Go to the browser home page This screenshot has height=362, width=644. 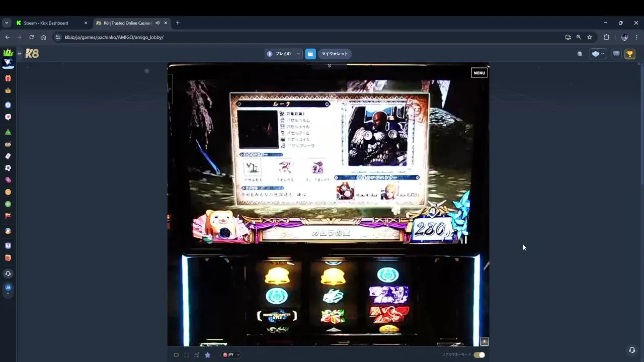(x=43, y=37)
